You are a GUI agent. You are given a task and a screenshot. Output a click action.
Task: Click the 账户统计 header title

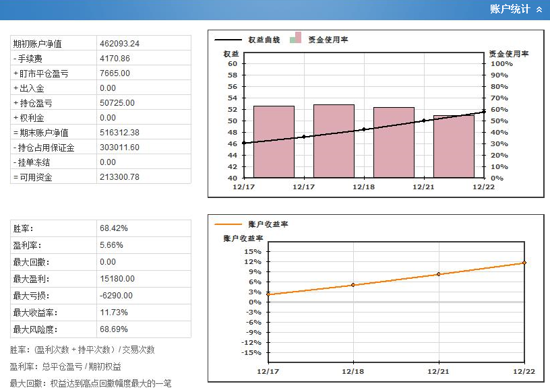[510, 9]
